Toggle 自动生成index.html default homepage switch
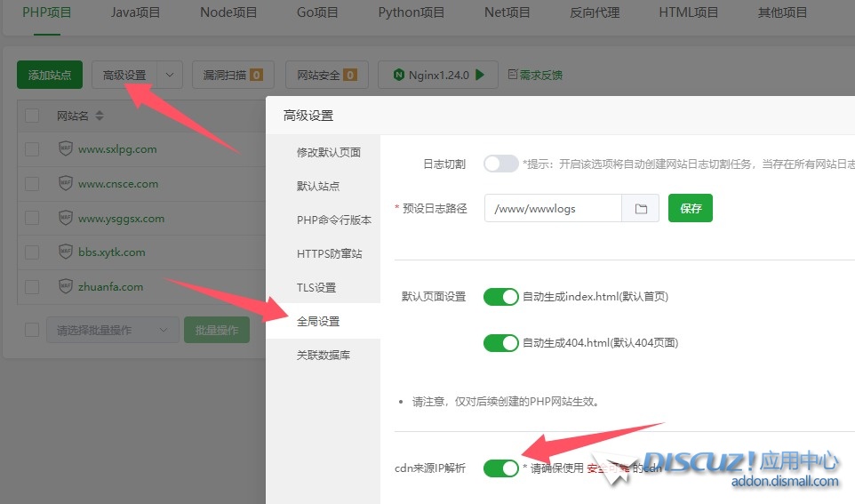The image size is (855, 504). (500, 297)
